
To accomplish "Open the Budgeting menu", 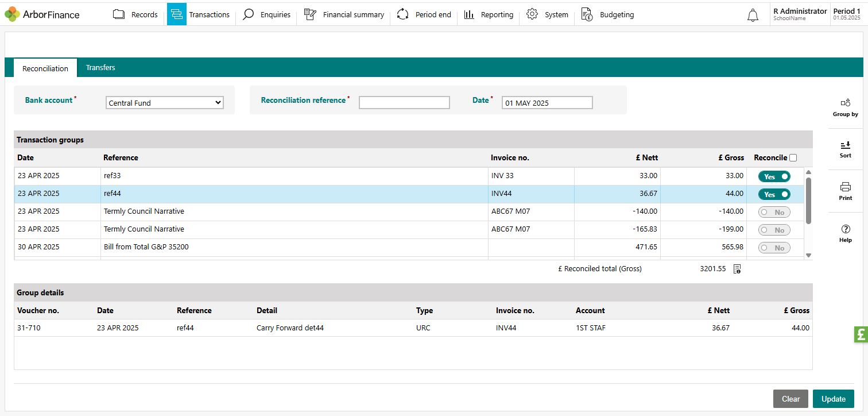I will (607, 14).
